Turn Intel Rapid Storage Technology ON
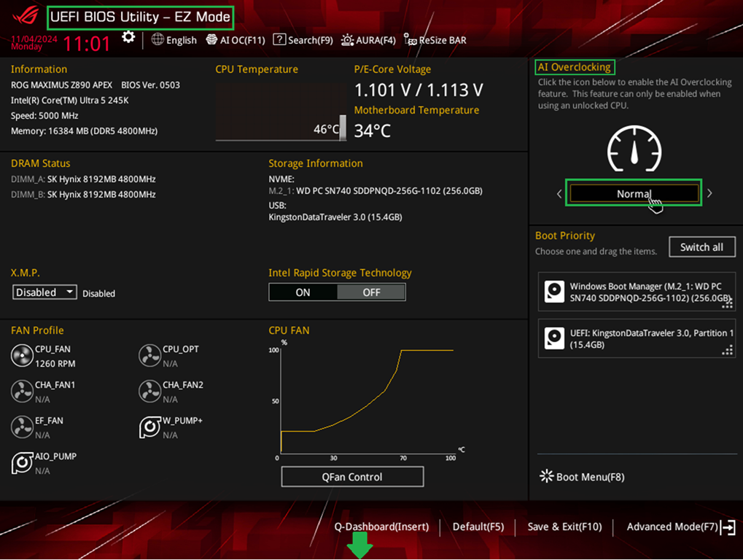The image size is (743, 560). click(x=303, y=292)
